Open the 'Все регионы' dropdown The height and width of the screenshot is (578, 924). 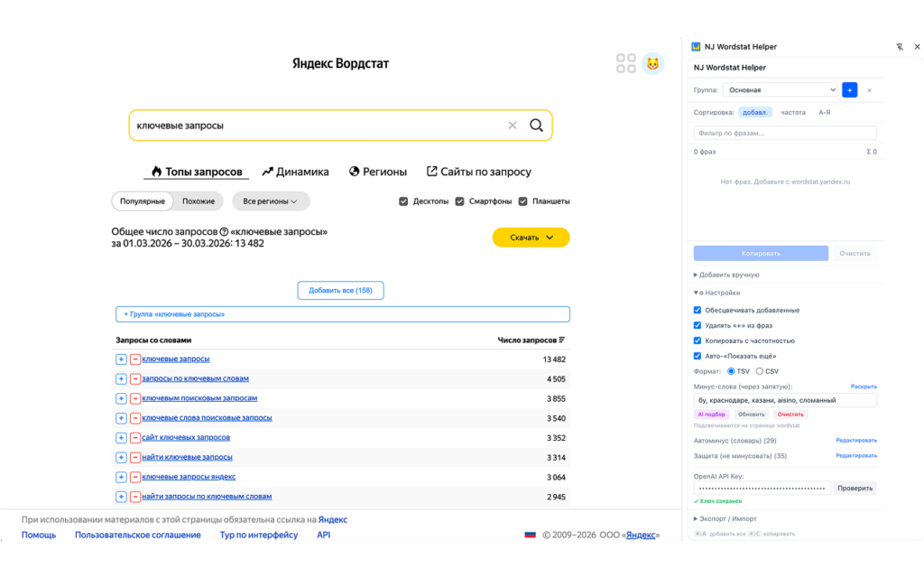pyautogui.click(x=271, y=201)
